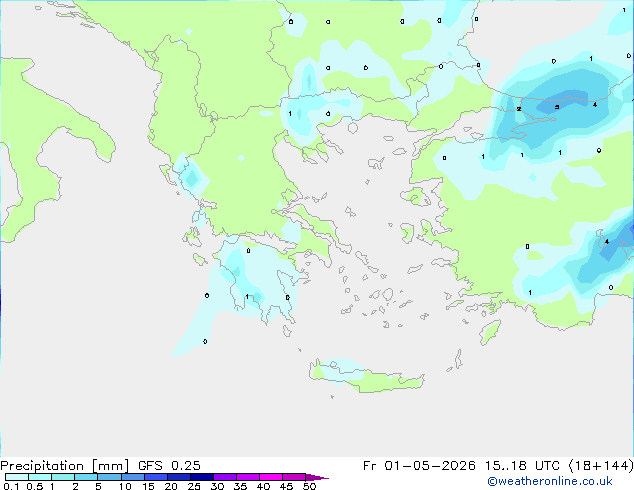
Task: Select the 2–5 mm legend color swatch
Action: tap(86, 477)
